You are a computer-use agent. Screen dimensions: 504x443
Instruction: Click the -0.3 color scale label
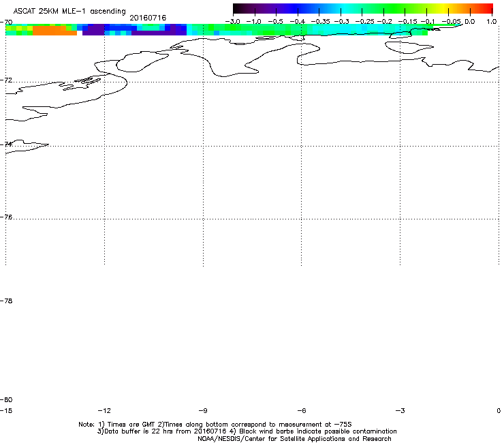click(341, 22)
